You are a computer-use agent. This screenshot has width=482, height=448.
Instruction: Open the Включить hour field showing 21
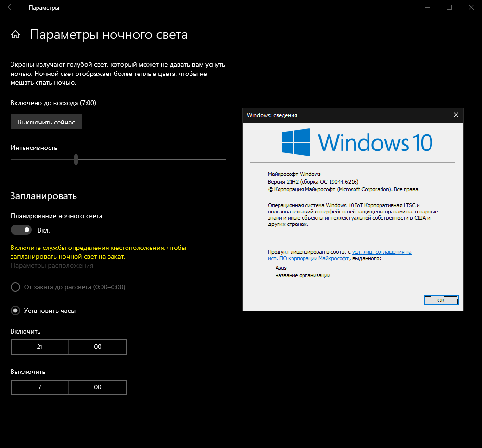tap(39, 347)
